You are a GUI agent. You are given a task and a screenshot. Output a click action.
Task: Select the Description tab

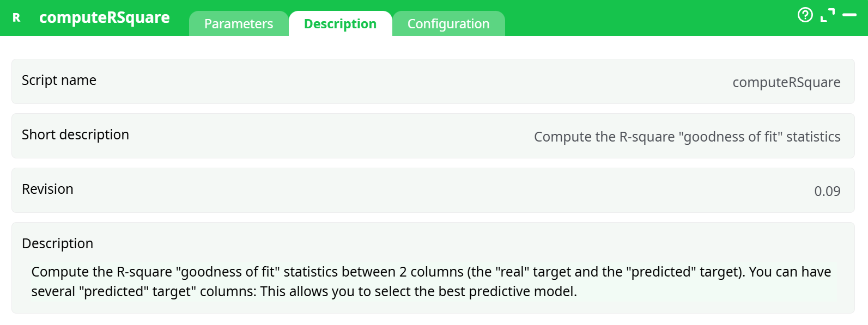click(340, 24)
